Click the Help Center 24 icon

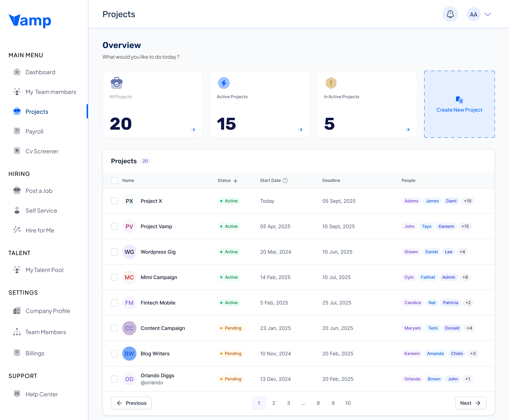point(17,394)
